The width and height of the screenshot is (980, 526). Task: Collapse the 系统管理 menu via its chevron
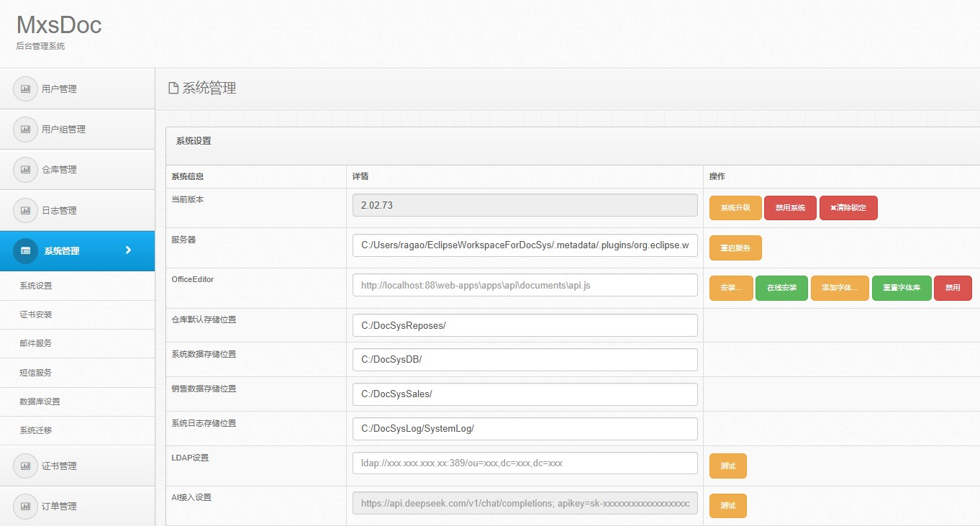(128, 250)
